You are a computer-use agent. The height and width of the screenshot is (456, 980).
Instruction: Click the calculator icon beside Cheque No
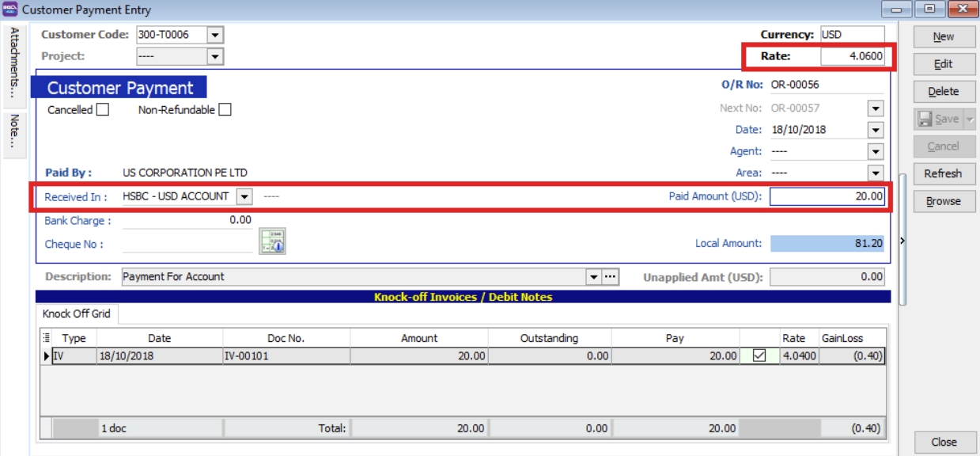point(272,241)
